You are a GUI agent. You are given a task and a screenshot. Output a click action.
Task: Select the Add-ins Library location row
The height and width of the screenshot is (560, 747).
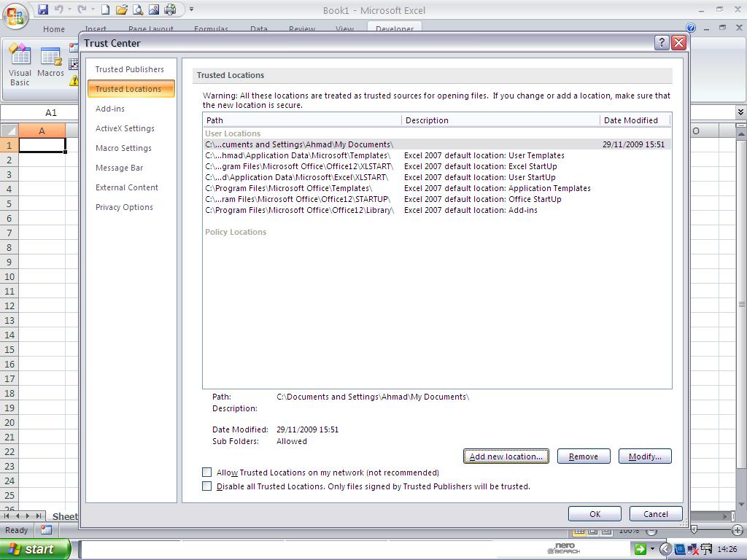pos(437,210)
